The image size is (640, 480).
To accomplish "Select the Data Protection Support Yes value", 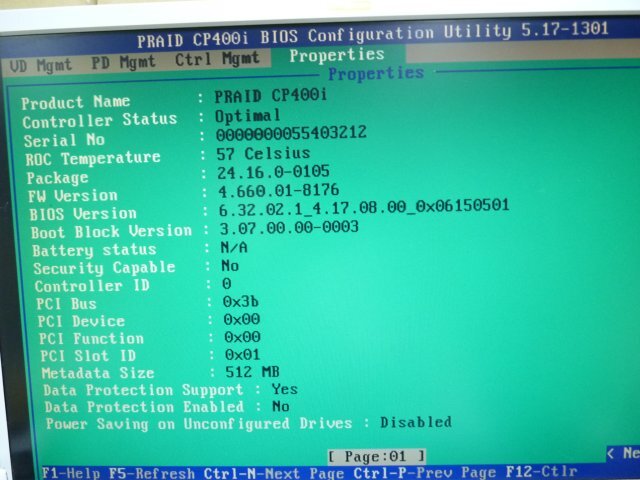I will click(x=284, y=389).
